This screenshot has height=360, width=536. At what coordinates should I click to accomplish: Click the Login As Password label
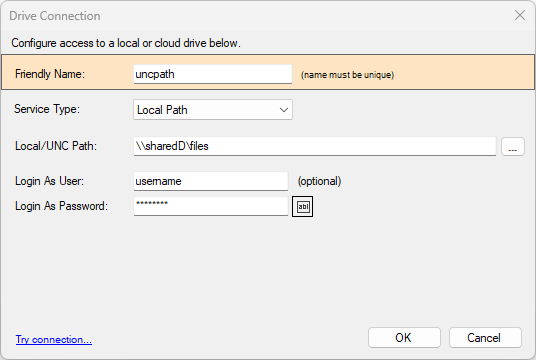pos(61,206)
